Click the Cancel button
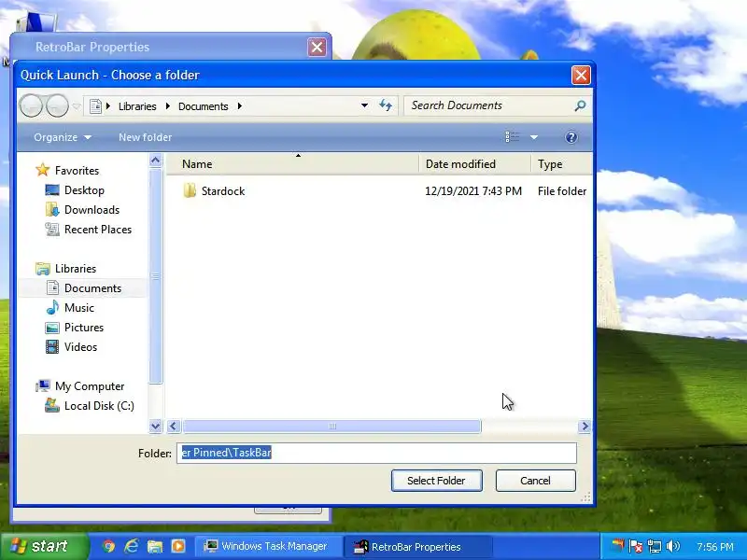The image size is (747, 560). point(535,481)
